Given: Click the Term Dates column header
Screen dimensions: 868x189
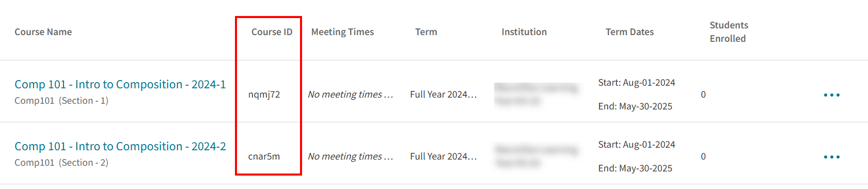Looking at the screenshot, I should [x=629, y=32].
